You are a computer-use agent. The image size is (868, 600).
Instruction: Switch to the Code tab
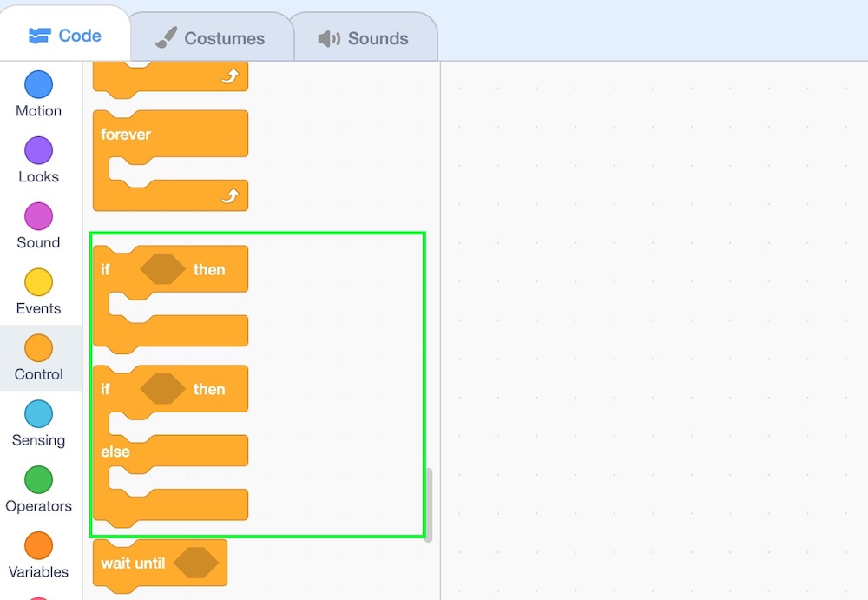[x=65, y=36]
